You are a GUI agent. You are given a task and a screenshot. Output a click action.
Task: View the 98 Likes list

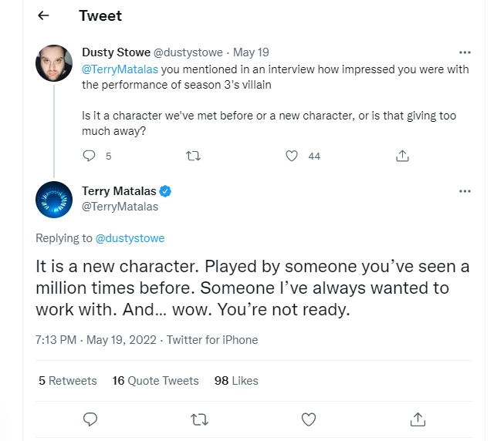[x=236, y=381]
